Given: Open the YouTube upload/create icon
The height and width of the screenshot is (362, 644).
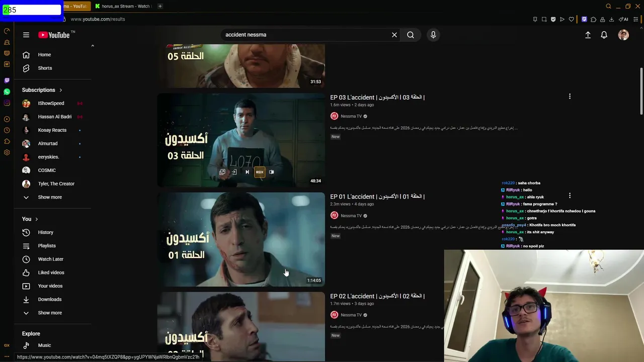Looking at the screenshot, I should pyautogui.click(x=588, y=35).
